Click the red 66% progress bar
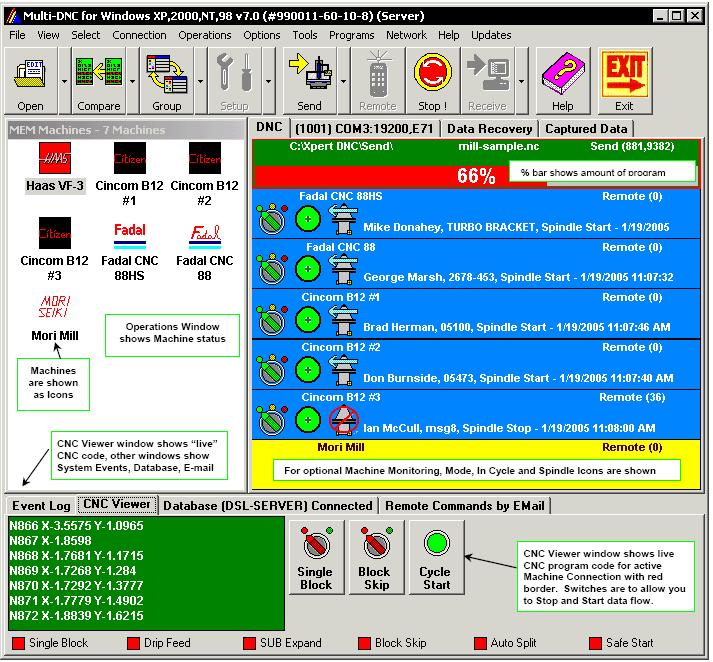713x662 pixels. [x=380, y=176]
